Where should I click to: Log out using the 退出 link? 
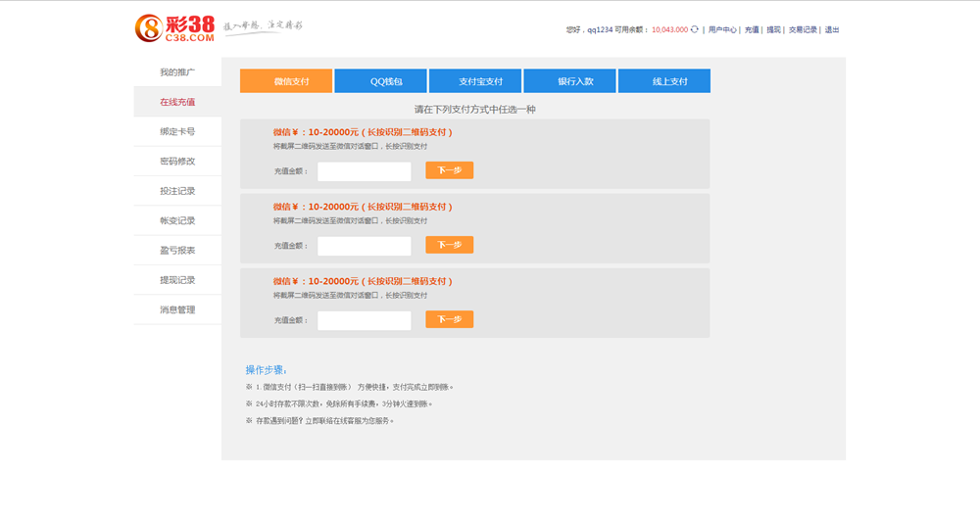[x=832, y=30]
